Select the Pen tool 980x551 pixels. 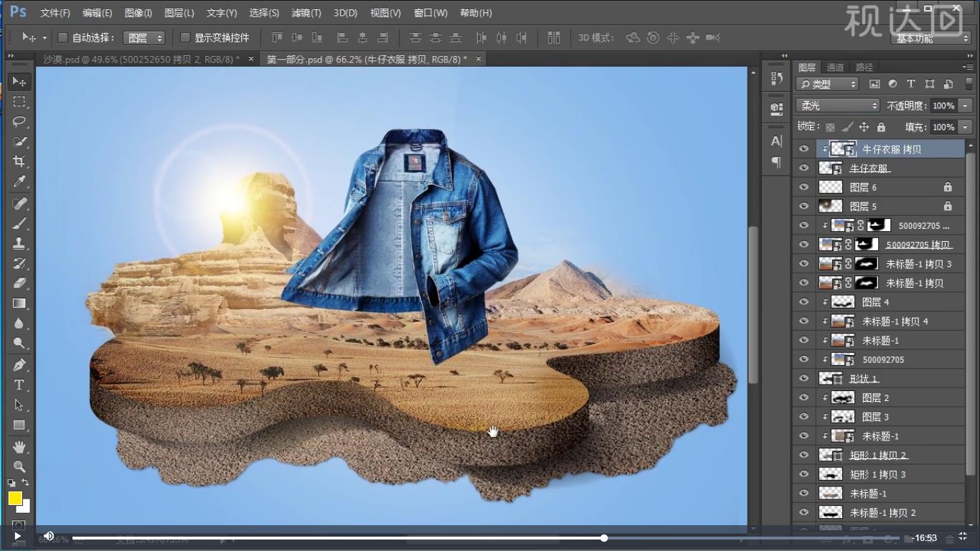[19, 364]
